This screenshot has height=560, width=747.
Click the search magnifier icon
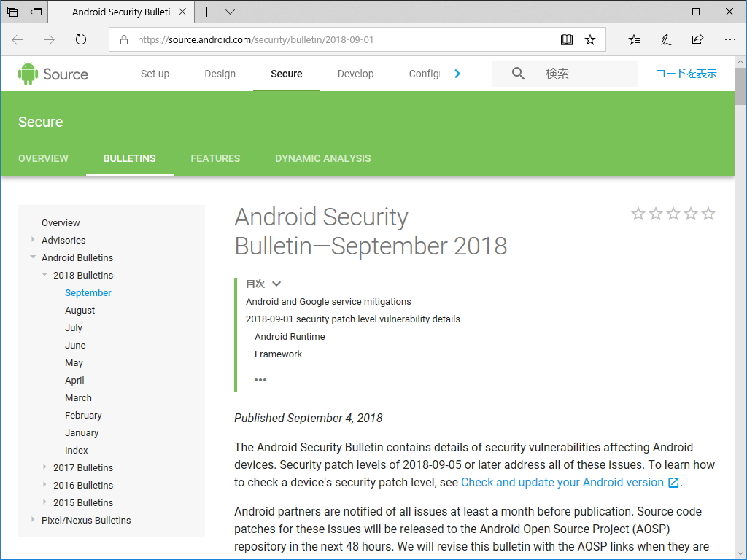518,74
